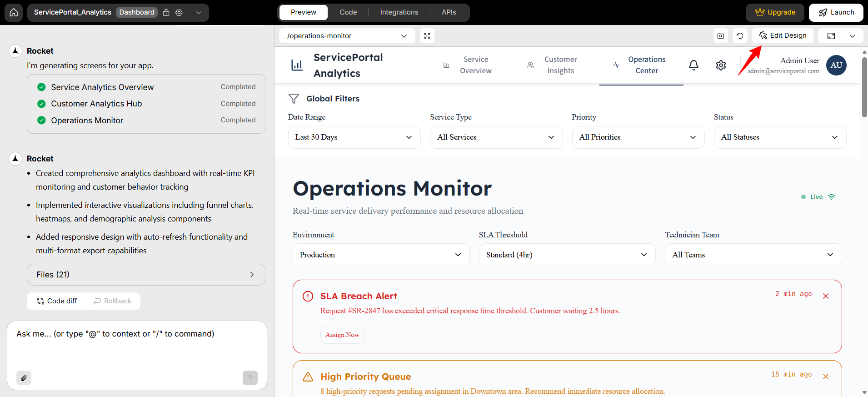
Task: Open project settings gear beside Dashboard
Action: 179,12
